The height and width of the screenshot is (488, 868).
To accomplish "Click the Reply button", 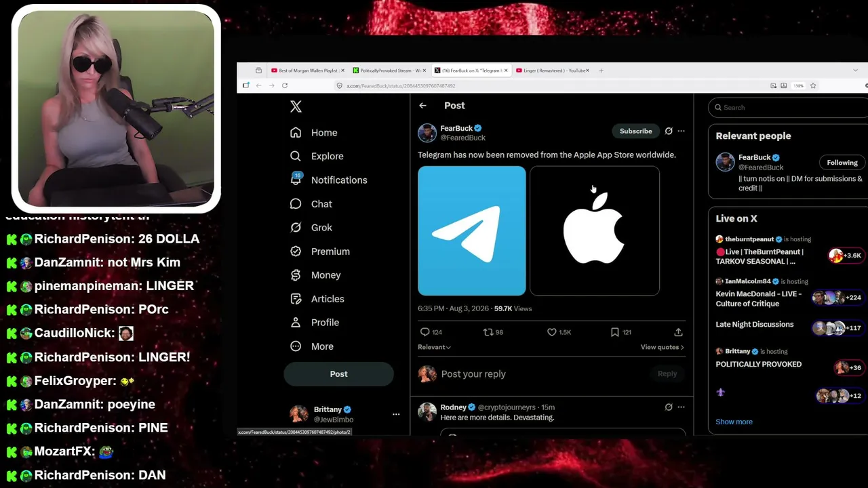I will click(x=667, y=373).
